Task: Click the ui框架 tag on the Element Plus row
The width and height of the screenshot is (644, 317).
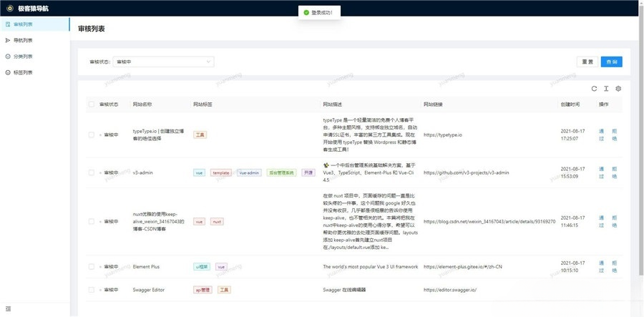Action: tap(202, 267)
